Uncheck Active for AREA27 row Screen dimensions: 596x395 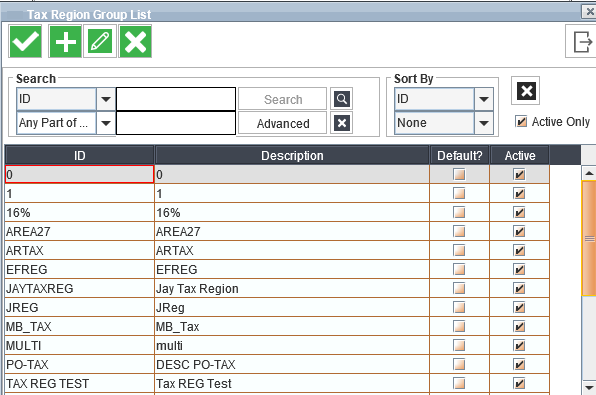519,231
